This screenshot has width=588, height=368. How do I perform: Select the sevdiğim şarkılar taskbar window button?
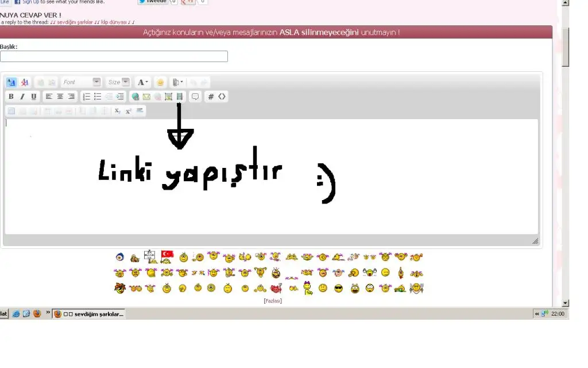89,314
